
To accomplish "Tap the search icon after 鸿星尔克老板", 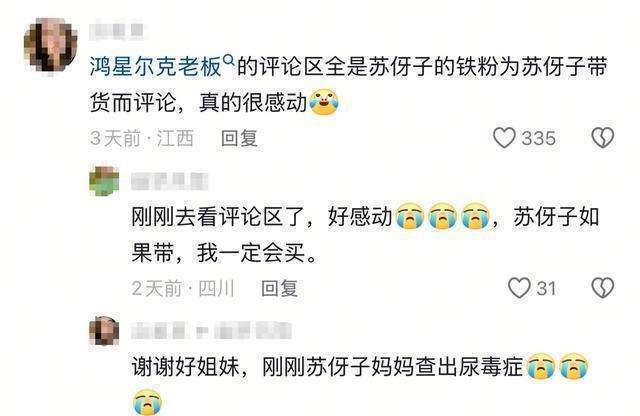I will point(229,61).
